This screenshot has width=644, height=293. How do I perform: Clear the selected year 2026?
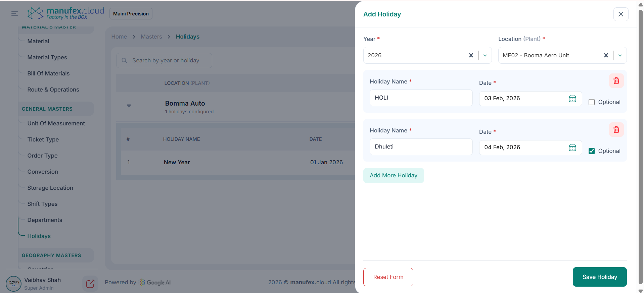pyautogui.click(x=471, y=56)
